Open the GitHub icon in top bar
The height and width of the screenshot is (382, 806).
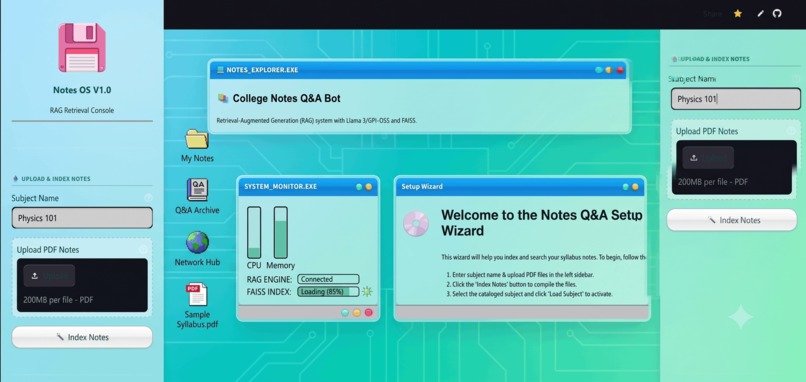tap(777, 13)
